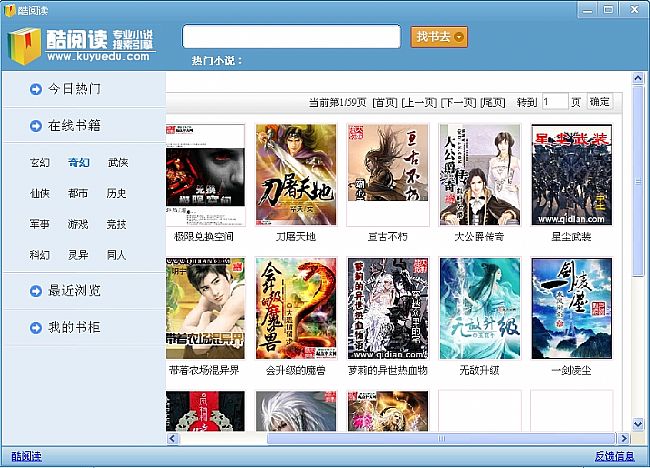
Task: Select the 游戏 category
Action: point(78,224)
